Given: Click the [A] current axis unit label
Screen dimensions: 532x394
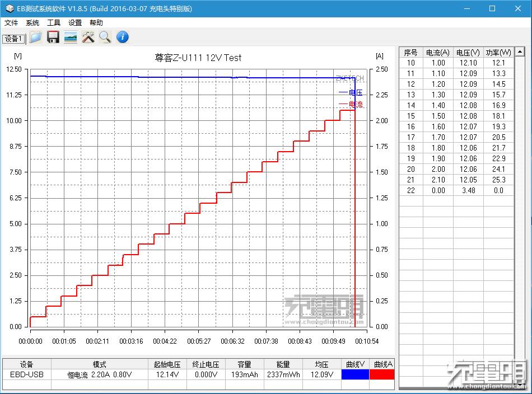Looking at the screenshot, I should pyautogui.click(x=380, y=56).
